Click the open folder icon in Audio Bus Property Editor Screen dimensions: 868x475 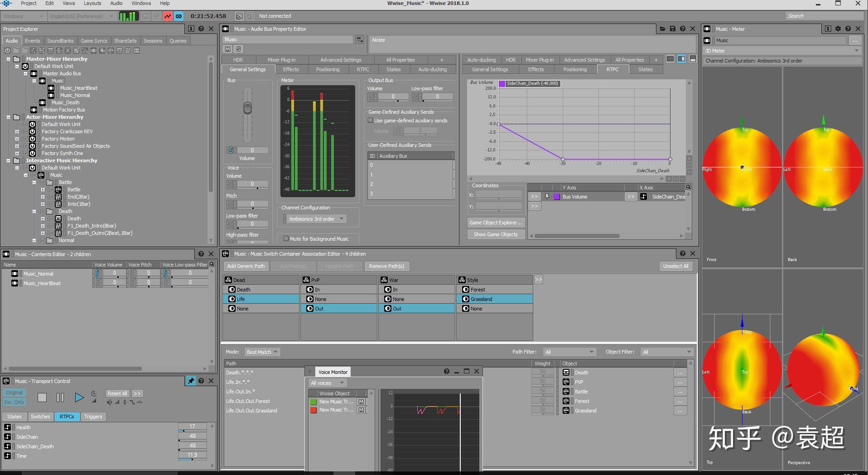(663, 29)
